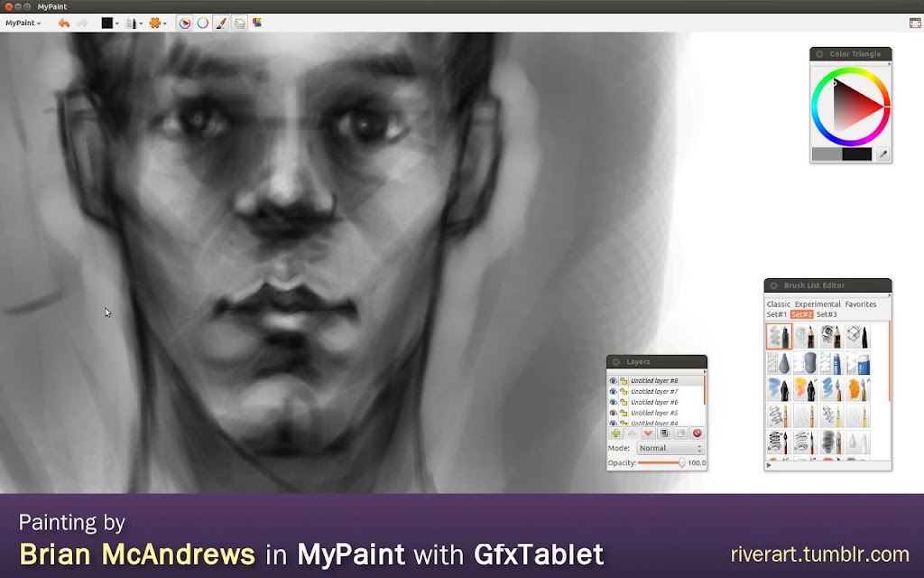Pick color with the eyedropper icon
The image size is (924, 578).
(x=882, y=154)
